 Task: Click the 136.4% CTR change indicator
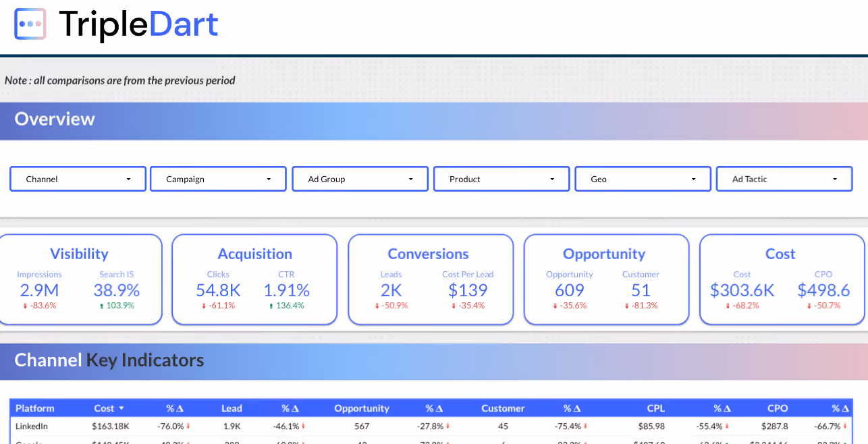286,306
